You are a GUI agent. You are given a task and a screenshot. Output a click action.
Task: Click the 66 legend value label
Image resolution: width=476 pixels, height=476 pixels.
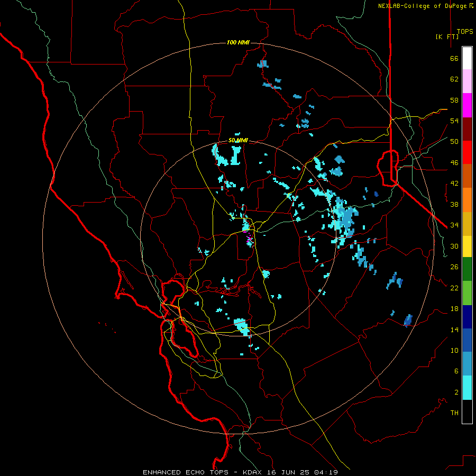454,59
